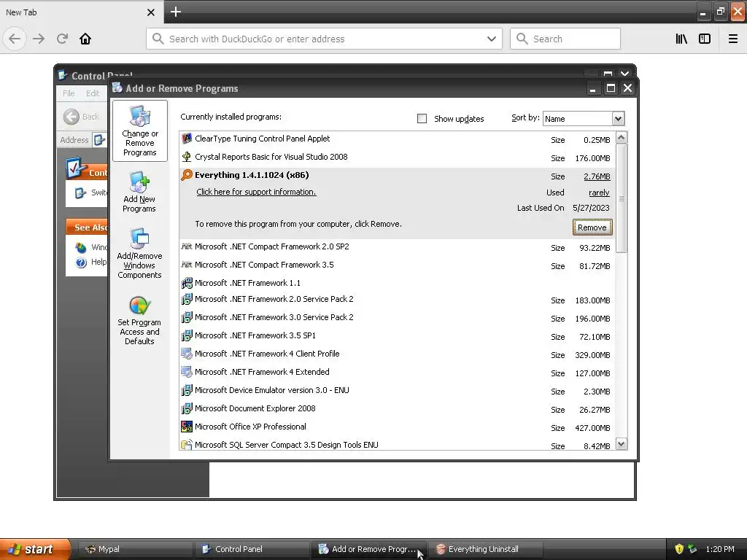The height and width of the screenshot is (560, 747).
Task: Click the 427.00MB size value
Action: click(x=592, y=428)
